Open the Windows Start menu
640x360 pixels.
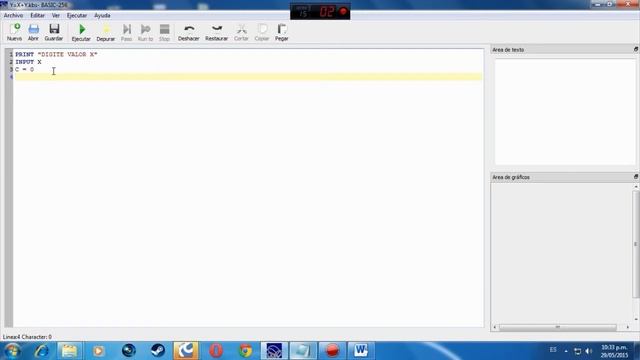click(x=12, y=351)
